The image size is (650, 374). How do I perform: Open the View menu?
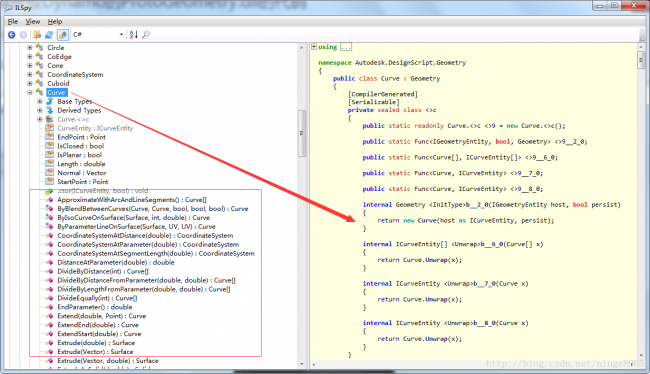(33, 22)
